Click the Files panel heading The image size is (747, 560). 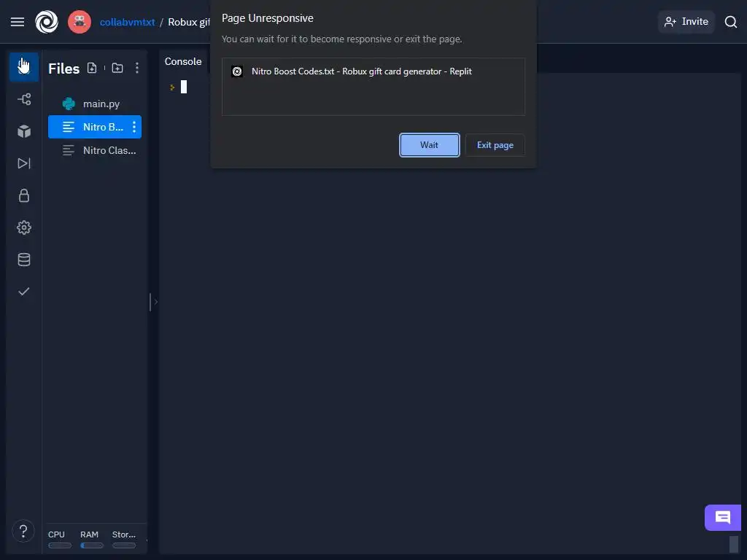coord(64,69)
